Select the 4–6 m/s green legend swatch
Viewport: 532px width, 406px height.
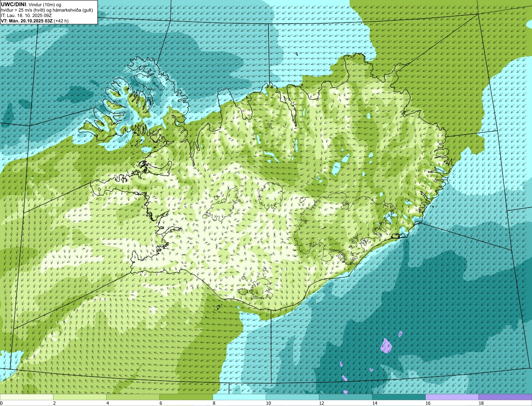pyautogui.click(x=133, y=397)
